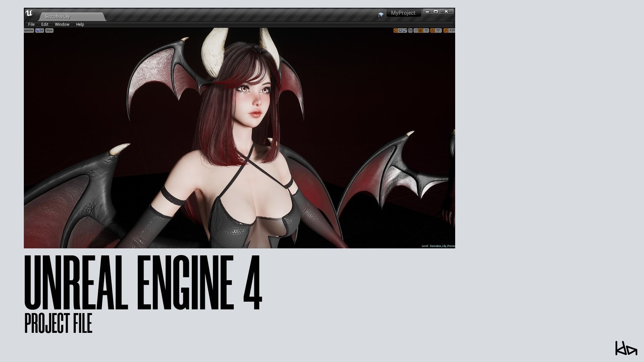The height and width of the screenshot is (362, 644).
Task: Open the Lit view mode dropdown
Action: [40, 31]
